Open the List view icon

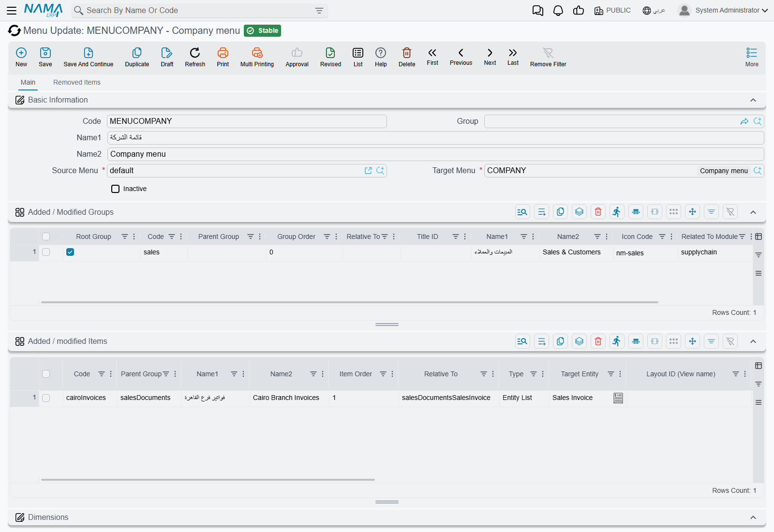pyautogui.click(x=358, y=53)
